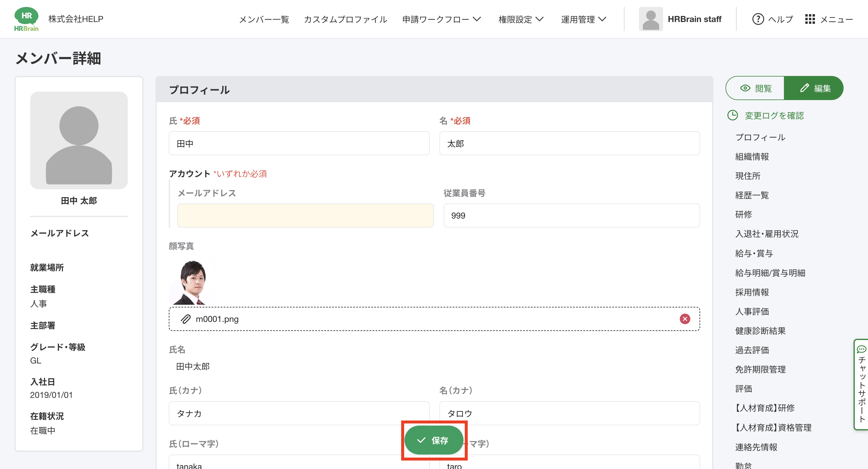This screenshot has height=469, width=868.
Task: Click the GL grade value
Action: point(36,360)
